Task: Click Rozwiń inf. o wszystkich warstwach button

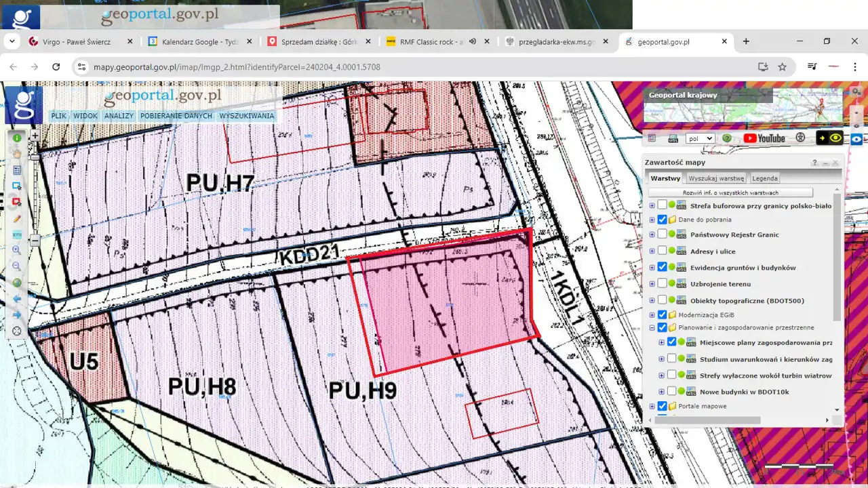Action: 730,192
